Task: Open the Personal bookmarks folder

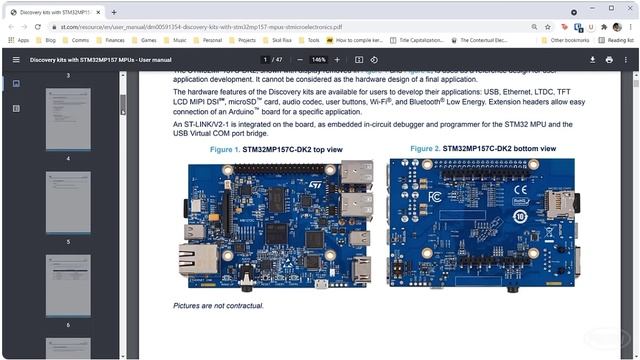Action: [208, 40]
